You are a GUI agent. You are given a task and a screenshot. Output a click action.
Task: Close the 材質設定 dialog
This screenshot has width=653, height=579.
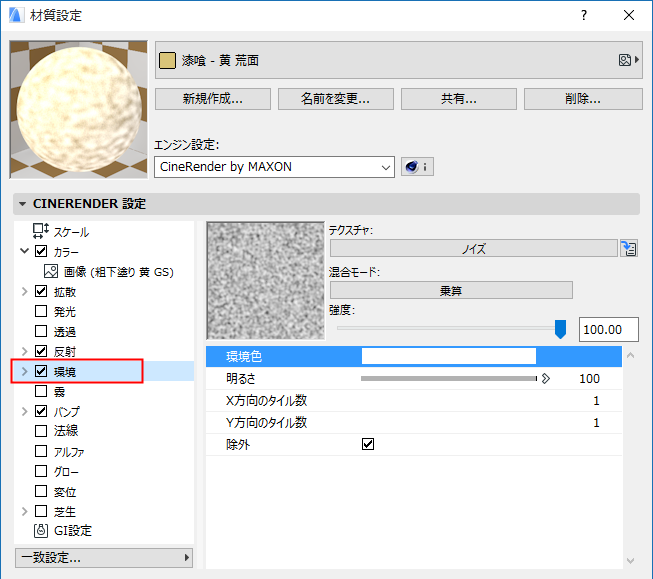tap(629, 15)
